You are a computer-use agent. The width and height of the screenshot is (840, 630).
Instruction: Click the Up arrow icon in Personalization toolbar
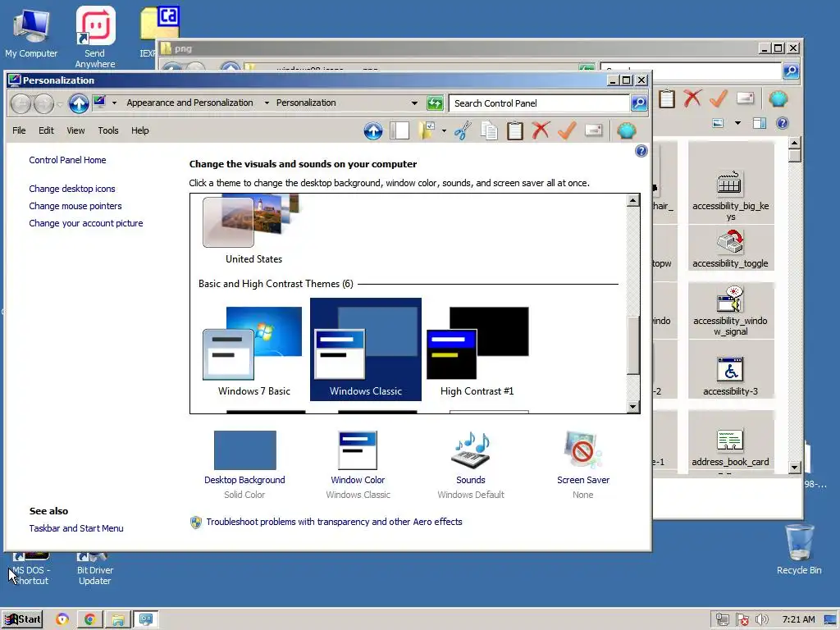click(x=373, y=130)
